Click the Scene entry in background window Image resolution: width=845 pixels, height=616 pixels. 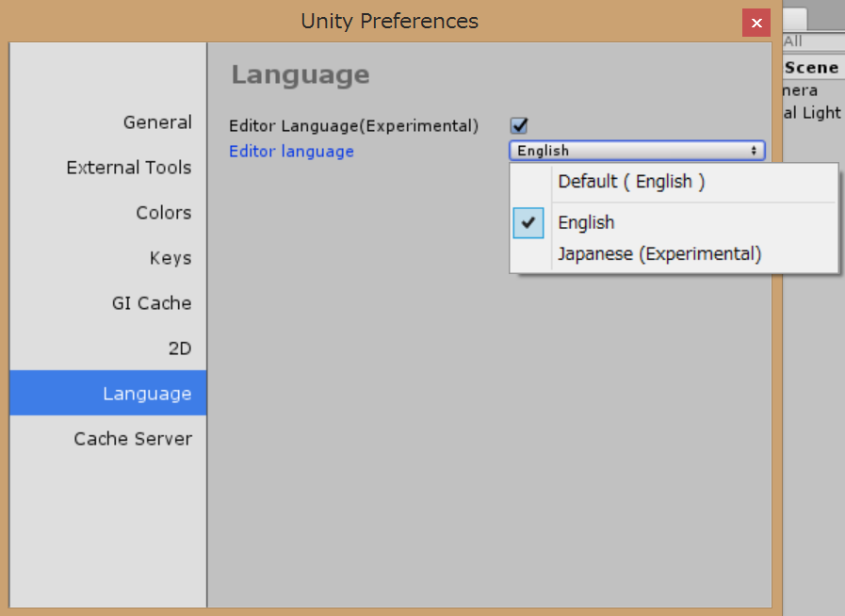[812, 68]
